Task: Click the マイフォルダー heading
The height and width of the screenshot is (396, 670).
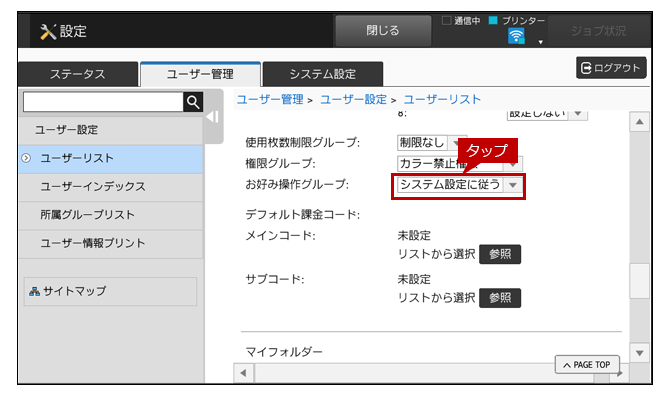Action: [284, 352]
